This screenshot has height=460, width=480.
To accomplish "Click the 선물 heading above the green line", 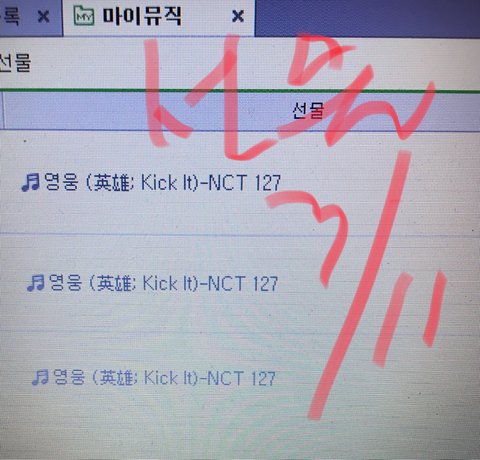I will tap(15, 62).
